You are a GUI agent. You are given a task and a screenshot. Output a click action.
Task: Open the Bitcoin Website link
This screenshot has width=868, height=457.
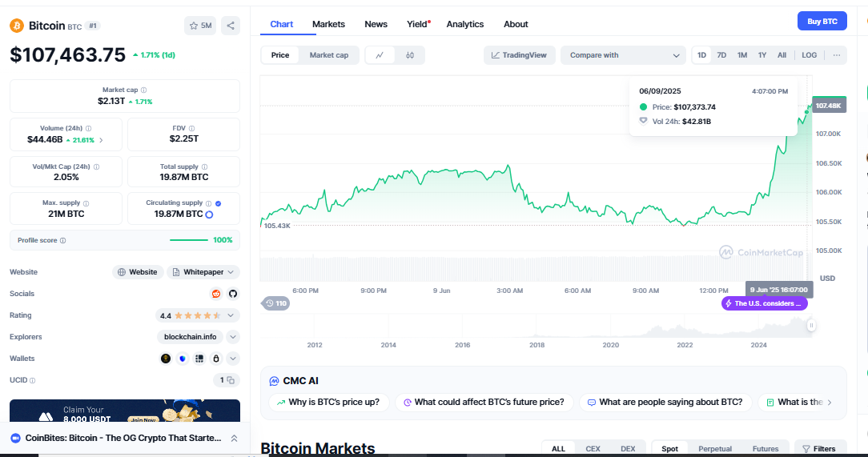click(x=138, y=272)
